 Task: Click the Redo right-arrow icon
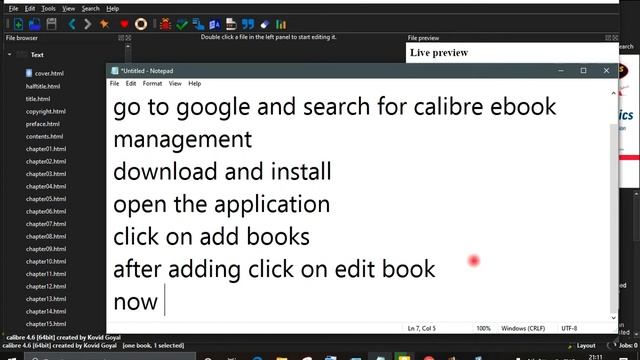pyautogui.click(x=87, y=24)
